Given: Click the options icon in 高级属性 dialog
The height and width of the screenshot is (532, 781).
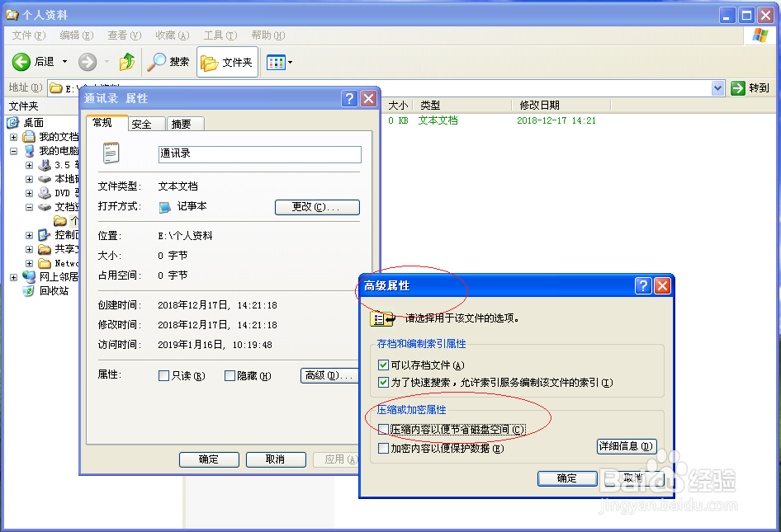Looking at the screenshot, I should click(x=382, y=318).
